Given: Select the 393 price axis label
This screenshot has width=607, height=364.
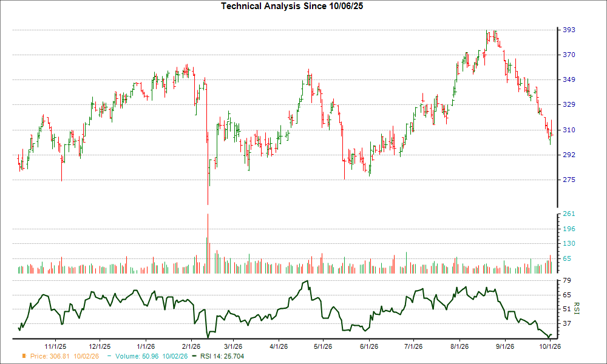Looking at the screenshot, I should [569, 30].
